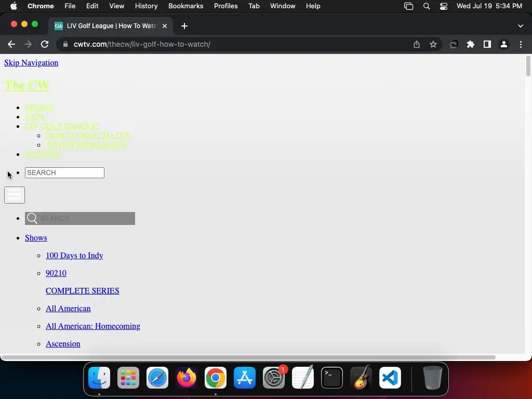Open 100 Days to Indy link
The image size is (532, 399).
click(74, 256)
